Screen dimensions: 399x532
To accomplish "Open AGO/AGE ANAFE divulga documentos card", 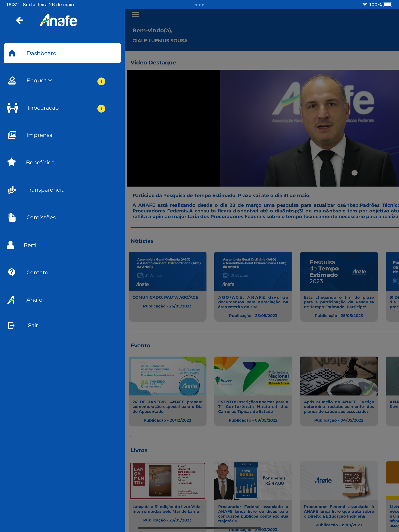I will 253,287.
